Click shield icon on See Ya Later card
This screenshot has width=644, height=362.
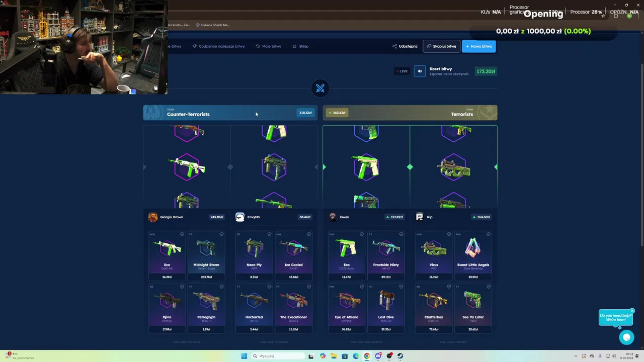(488, 287)
